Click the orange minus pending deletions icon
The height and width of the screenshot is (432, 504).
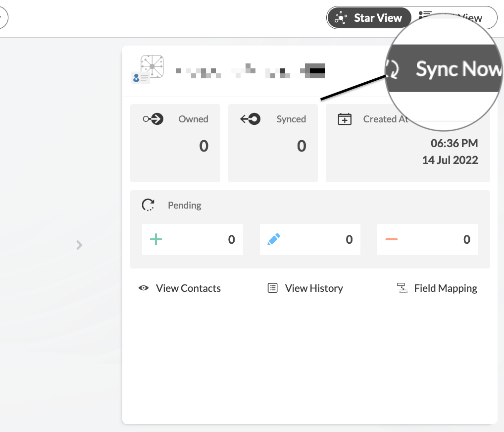coord(391,240)
